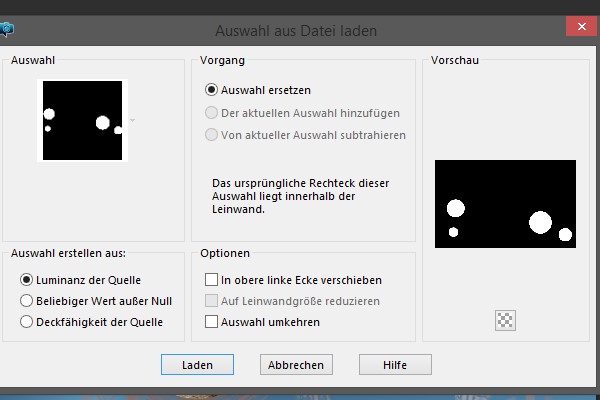This screenshot has height=400, width=600.
Task: Select Deckfähigkeit der Quelle radio button
Action: point(27,322)
